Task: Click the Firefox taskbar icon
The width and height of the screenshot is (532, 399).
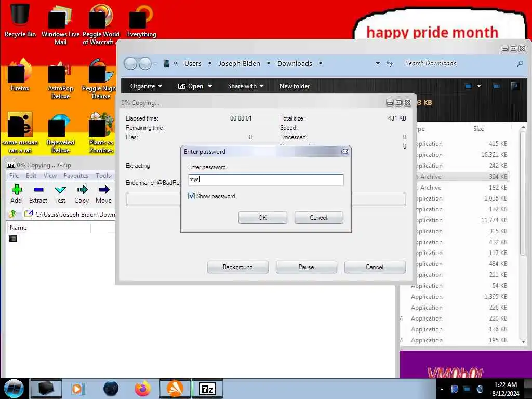Action: coord(143,389)
